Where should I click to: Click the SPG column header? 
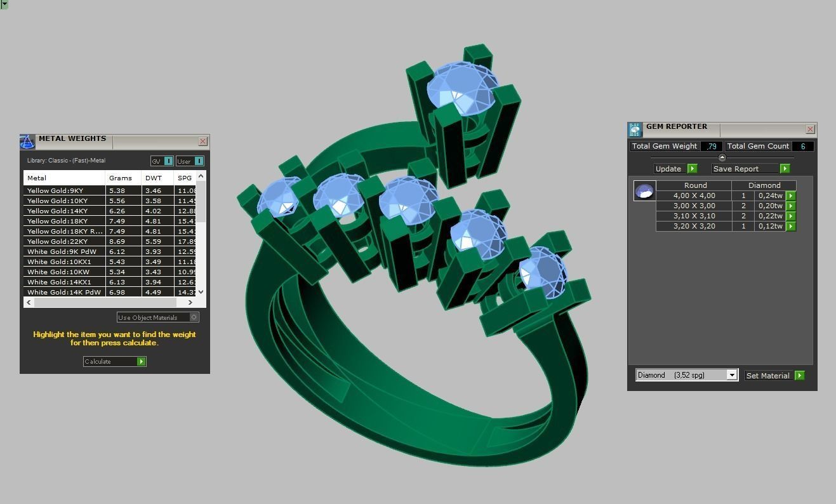point(185,178)
